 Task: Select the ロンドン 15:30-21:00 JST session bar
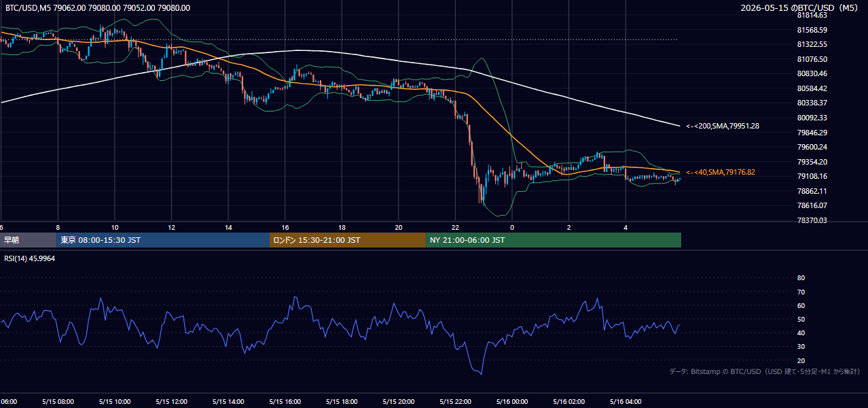348,240
